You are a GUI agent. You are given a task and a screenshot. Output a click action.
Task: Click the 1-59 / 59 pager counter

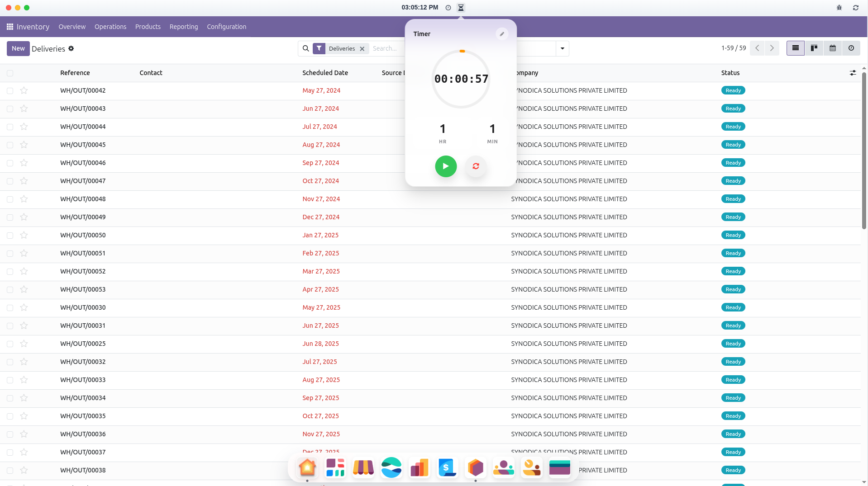coord(734,48)
